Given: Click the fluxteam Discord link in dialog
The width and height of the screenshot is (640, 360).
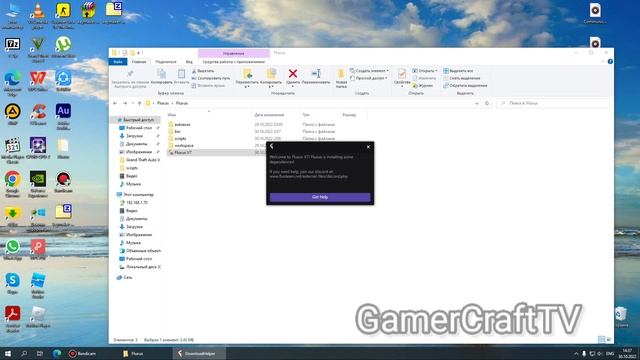Looking at the screenshot, I should [309, 177].
